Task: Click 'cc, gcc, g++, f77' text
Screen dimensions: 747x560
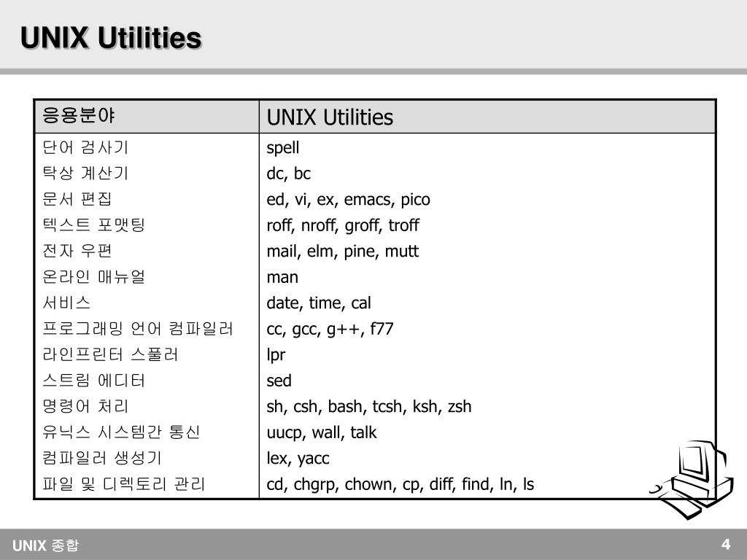Action: [330, 329]
